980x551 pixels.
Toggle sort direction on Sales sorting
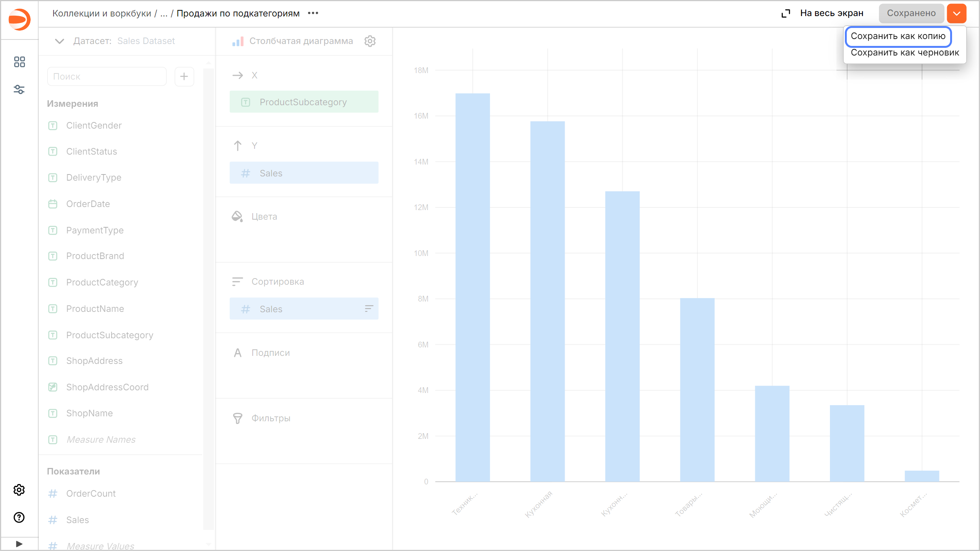369,309
